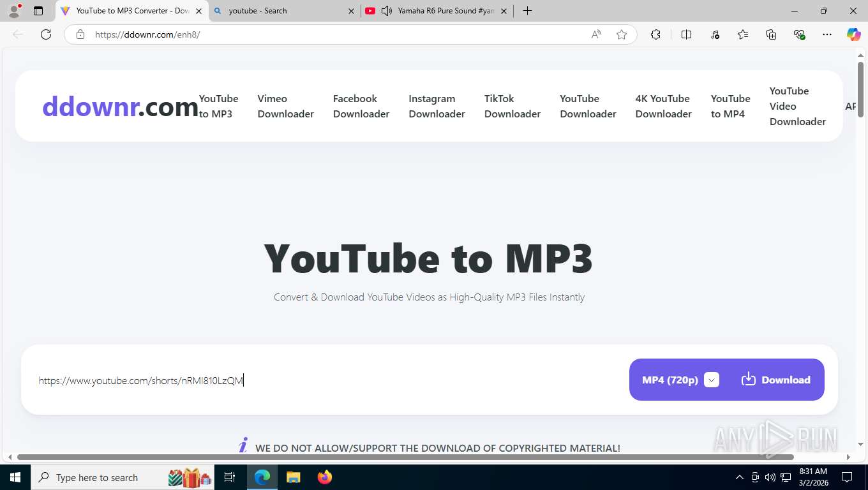868x490 pixels.
Task: Open the Instagram Downloader nav link
Action: point(437,106)
